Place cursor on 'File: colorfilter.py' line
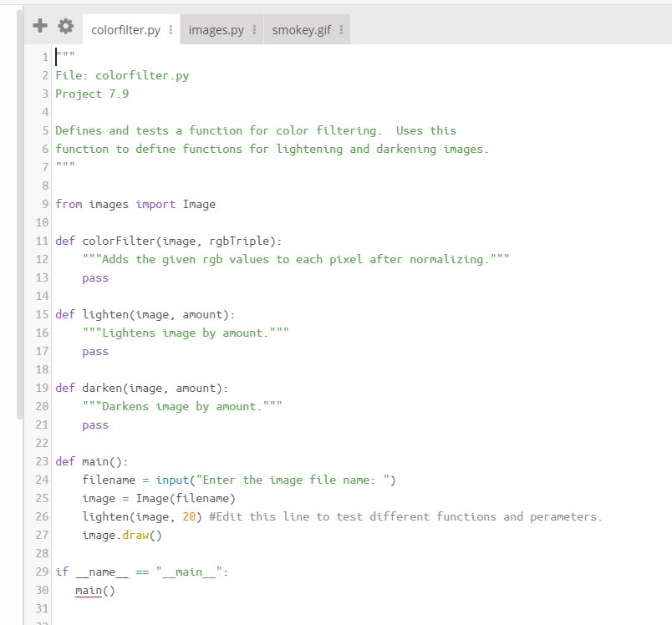Image resolution: width=672 pixels, height=625 pixels. [x=122, y=75]
